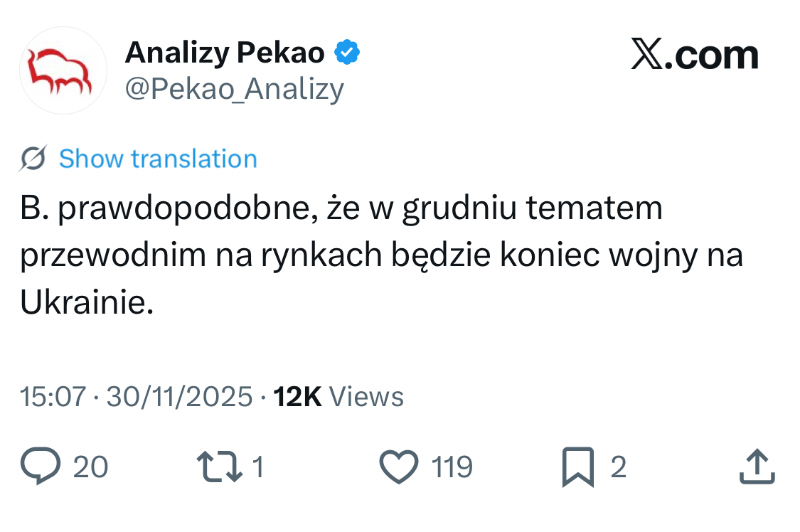Open the share upload icon
The width and height of the screenshot is (800, 532).
coord(756,467)
